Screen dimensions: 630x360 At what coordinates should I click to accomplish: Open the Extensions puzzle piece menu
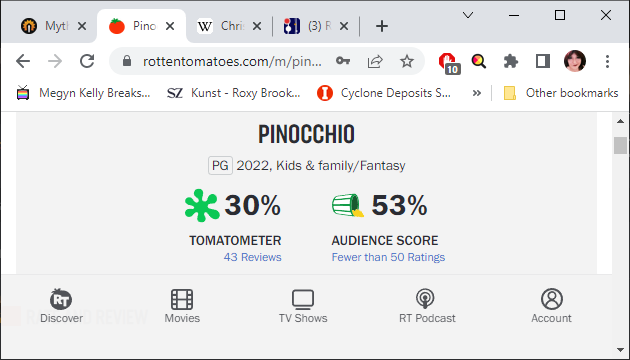(511, 61)
